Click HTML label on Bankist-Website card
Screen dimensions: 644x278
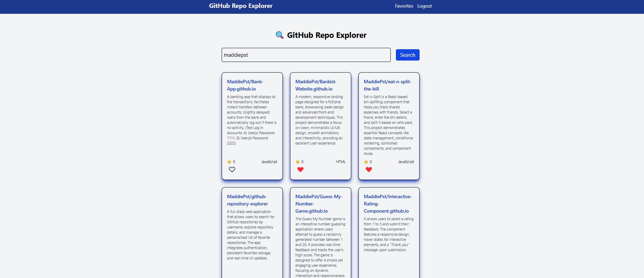click(341, 162)
